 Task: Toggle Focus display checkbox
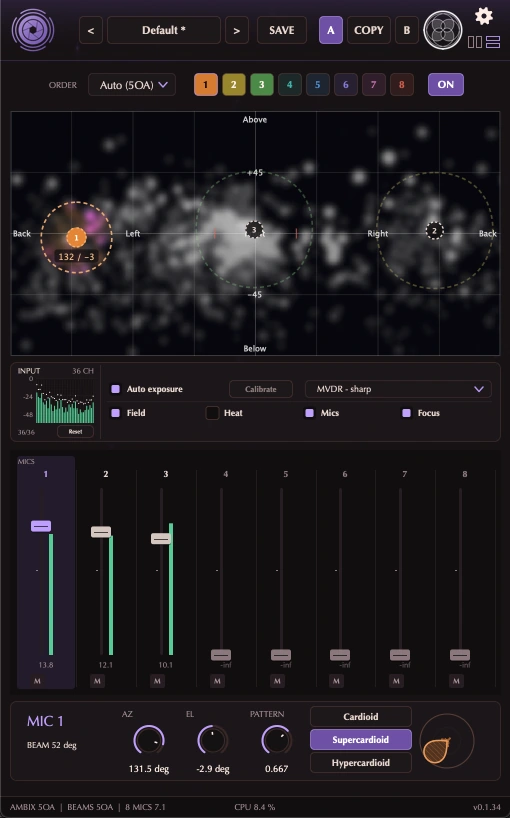coord(406,413)
